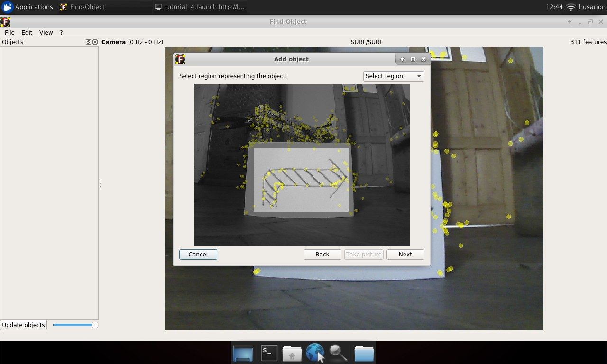Image resolution: width=607 pixels, height=364 pixels.
Task: Open the Home folder from the dock
Action: pyautogui.click(x=292, y=353)
